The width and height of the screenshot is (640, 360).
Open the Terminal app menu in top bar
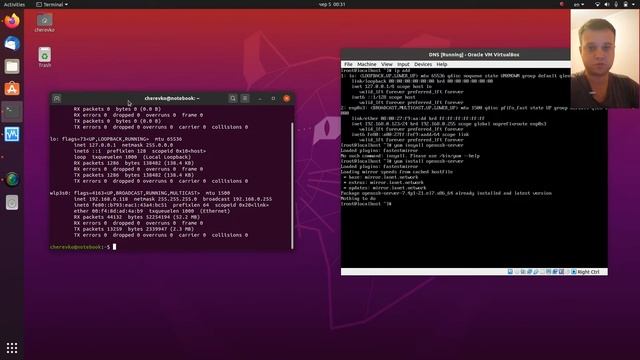[52, 4]
